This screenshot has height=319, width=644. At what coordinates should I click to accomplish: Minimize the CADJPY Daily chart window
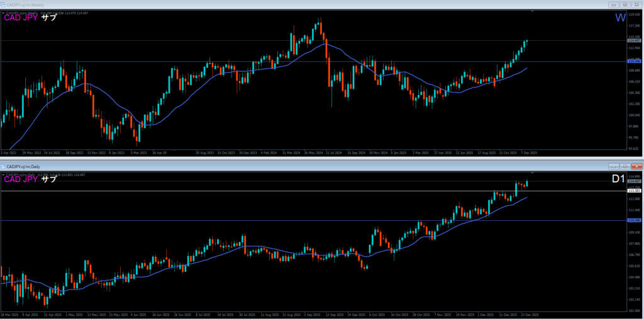coord(613,166)
